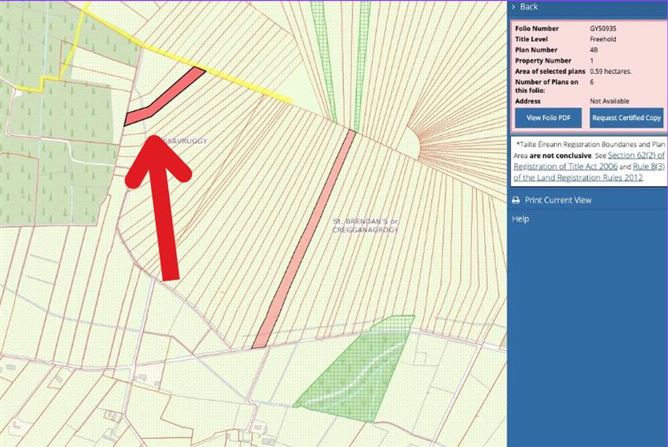The image size is (668, 447).
Task: Click the Address 'Not Available' value
Action: point(611,101)
